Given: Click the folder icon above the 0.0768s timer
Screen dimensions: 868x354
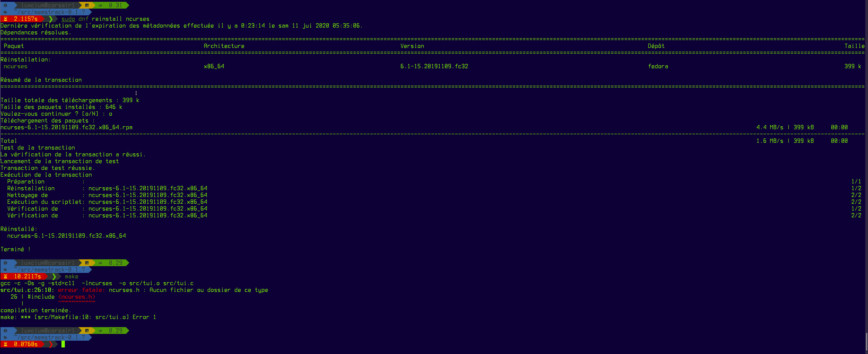Looking at the screenshot, I should point(5,338).
